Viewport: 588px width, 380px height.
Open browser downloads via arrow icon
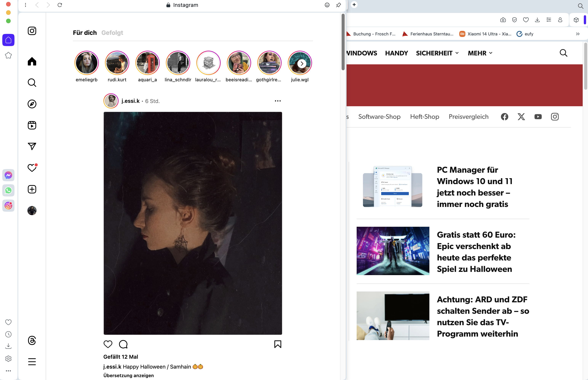coord(537,20)
